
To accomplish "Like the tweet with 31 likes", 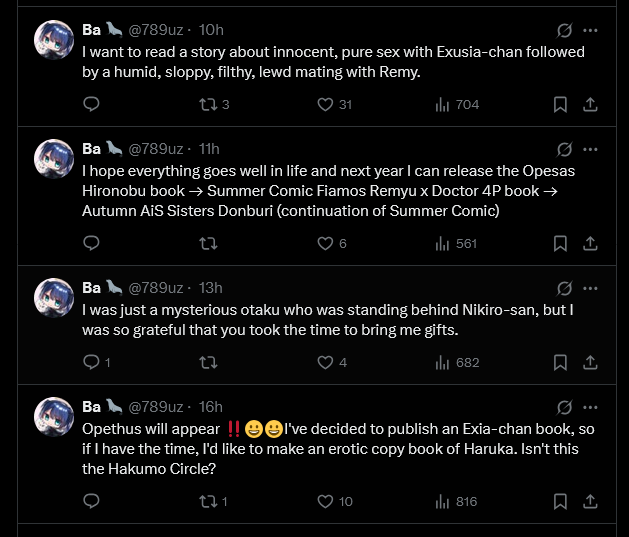I will point(334,105).
